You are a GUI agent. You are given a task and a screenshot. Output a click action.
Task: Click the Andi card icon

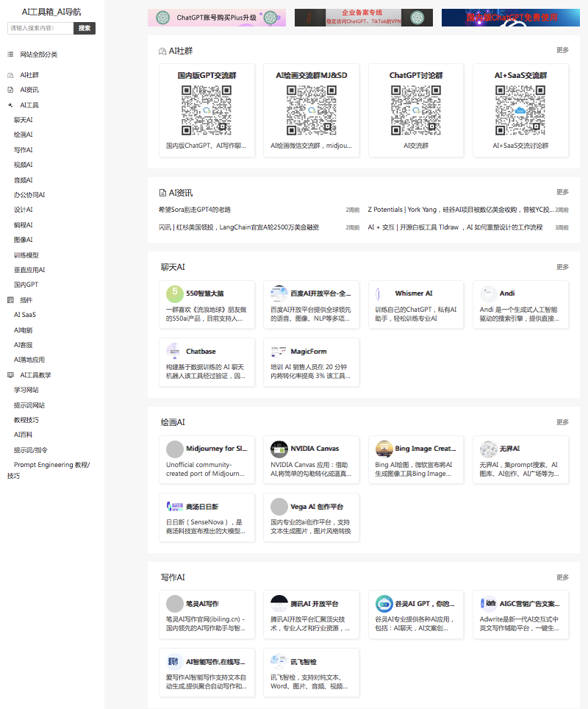(x=488, y=294)
